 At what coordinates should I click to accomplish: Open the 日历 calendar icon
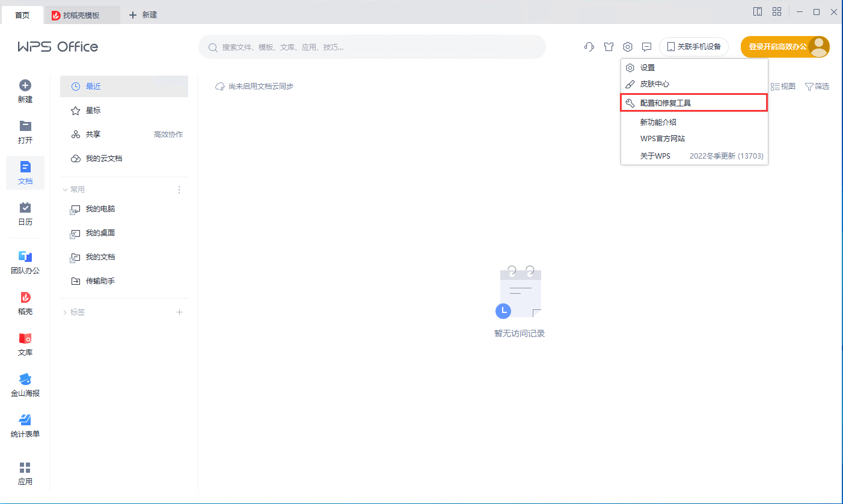point(25,207)
